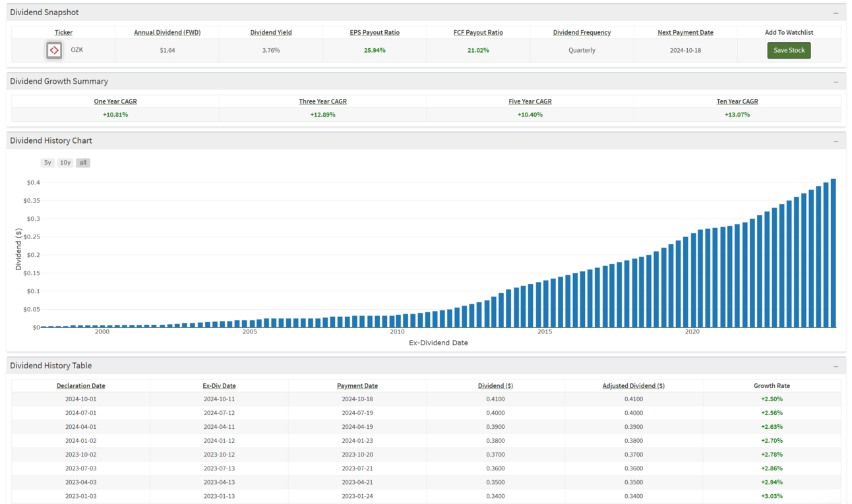Click the FCF Payout Ratio header

pos(478,32)
